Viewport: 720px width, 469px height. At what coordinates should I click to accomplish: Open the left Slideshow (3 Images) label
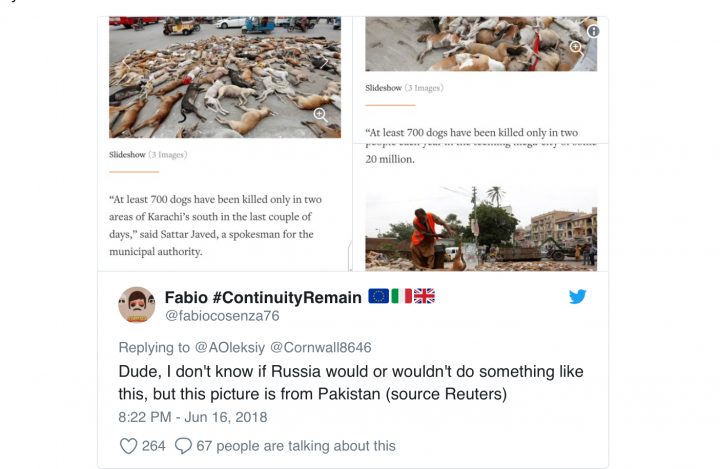(147, 155)
